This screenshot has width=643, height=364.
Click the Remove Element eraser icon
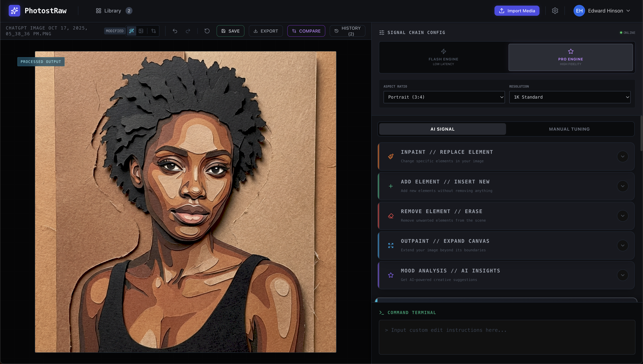[x=391, y=216]
